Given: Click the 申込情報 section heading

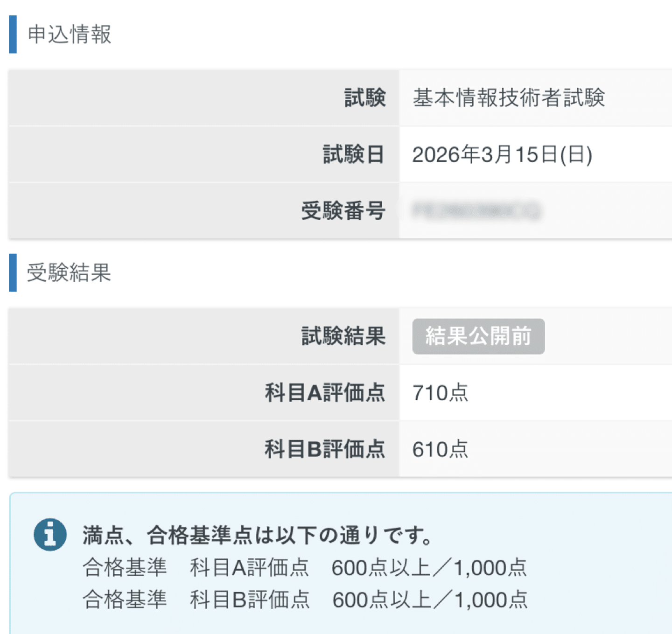Looking at the screenshot, I should point(70,35).
